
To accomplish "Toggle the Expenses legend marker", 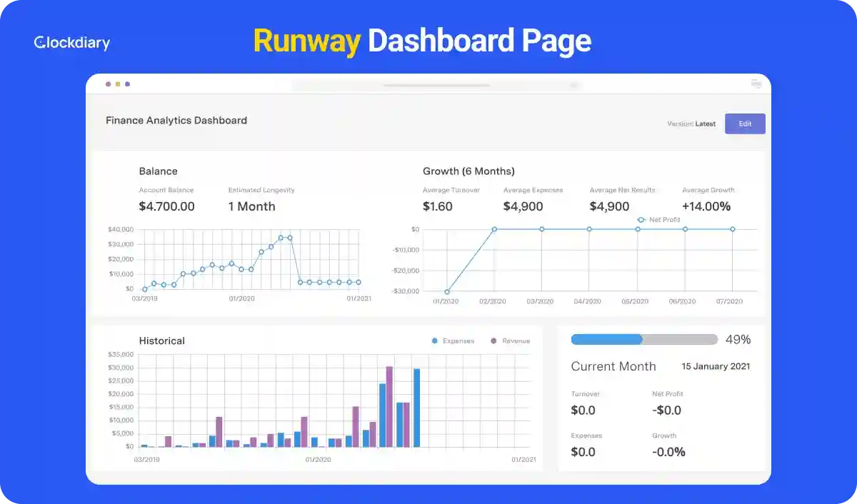I will 434,341.
